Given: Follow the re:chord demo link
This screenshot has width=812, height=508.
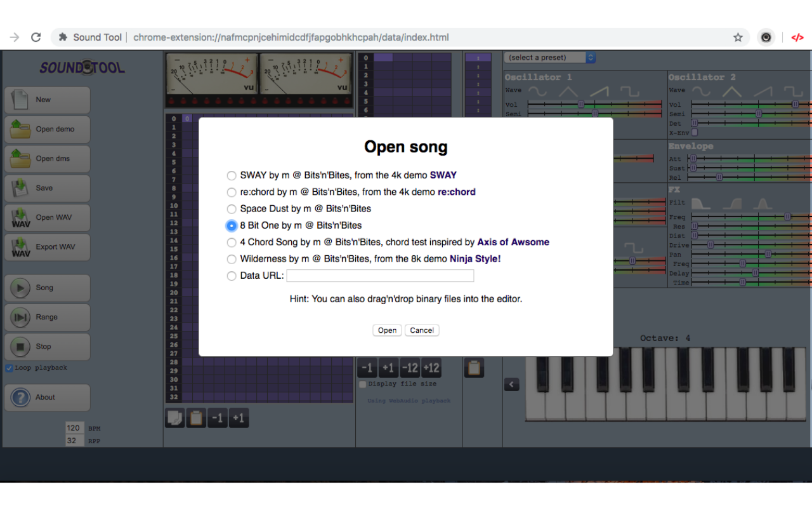Looking at the screenshot, I should (x=457, y=192).
